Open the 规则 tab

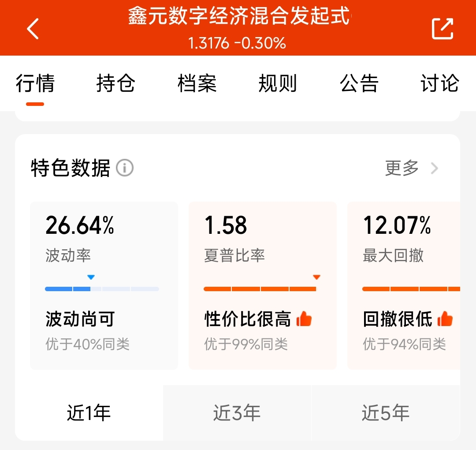pyautogui.click(x=278, y=83)
